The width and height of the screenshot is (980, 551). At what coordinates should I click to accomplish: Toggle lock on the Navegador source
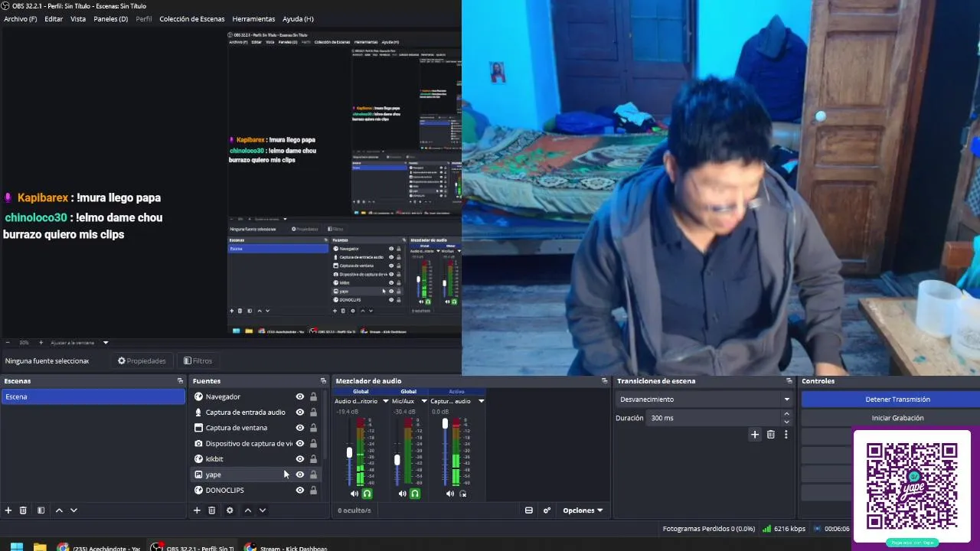313,396
